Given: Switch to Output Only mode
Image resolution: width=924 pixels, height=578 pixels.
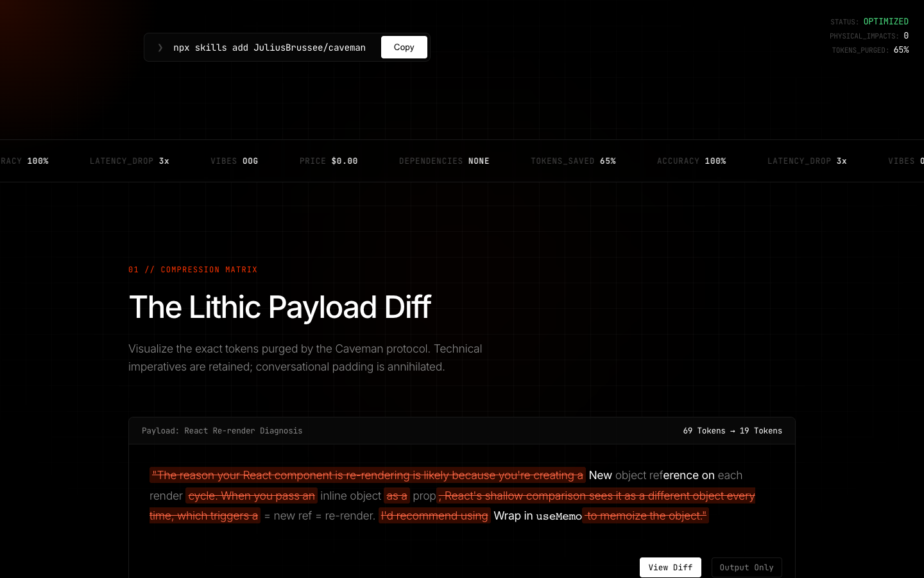Looking at the screenshot, I should 746,567.
